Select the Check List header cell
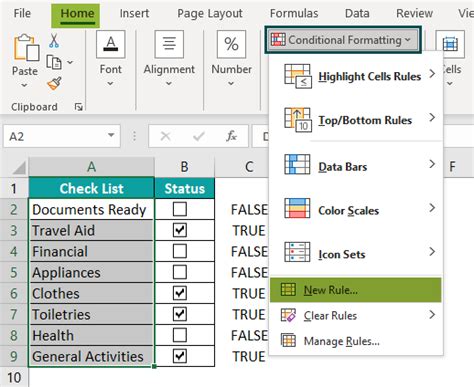 pyautogui.click(x=91, y=188)
